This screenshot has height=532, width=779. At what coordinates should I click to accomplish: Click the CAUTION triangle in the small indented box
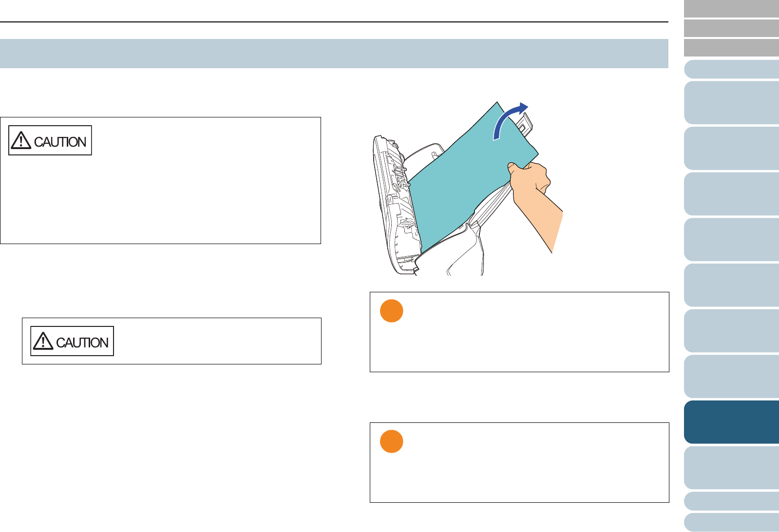43,341
